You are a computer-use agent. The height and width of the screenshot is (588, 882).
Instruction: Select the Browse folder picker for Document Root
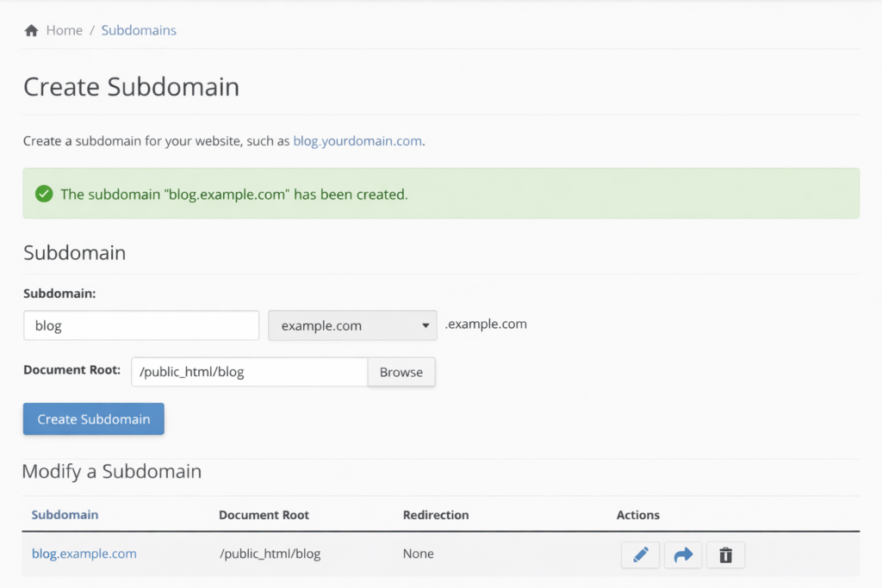tap(401, 372)
